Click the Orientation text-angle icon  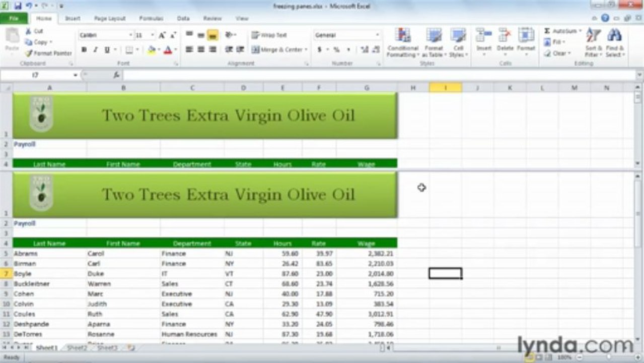(230, 35)
